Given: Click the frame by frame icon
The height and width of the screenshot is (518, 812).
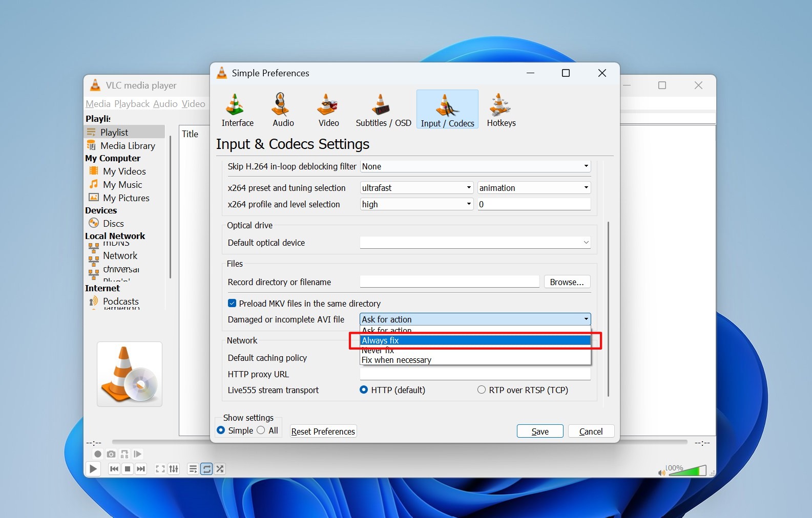Looking at the screenshot, I should click(138, 454).
